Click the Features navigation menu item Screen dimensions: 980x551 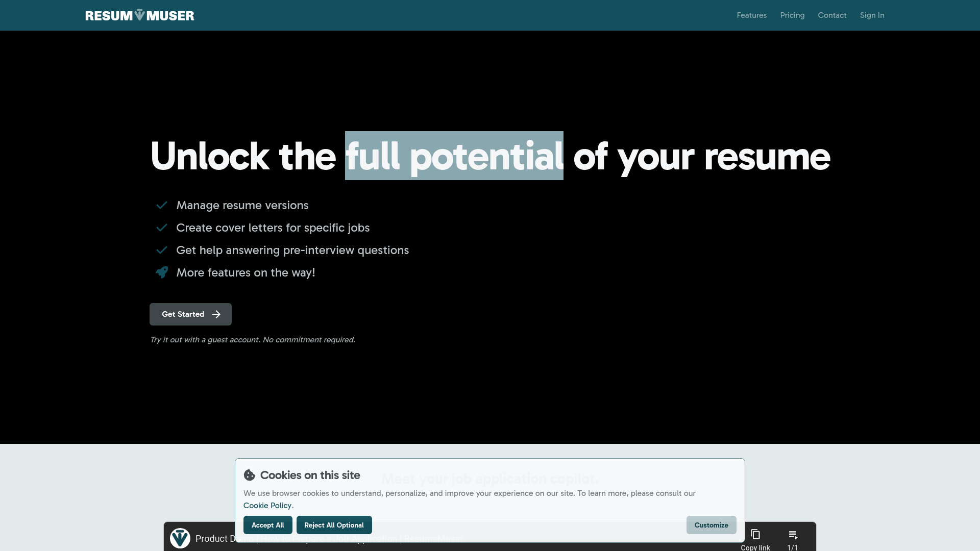[x=751, y=15]
